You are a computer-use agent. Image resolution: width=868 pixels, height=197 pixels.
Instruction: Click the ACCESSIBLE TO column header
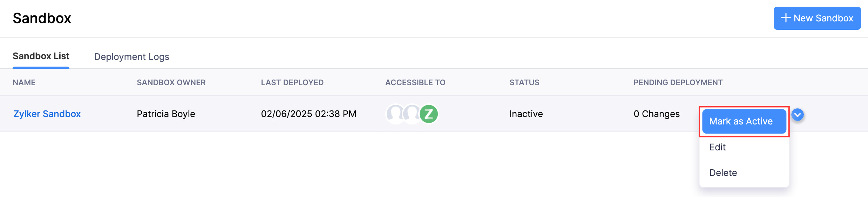click(415, 82)
